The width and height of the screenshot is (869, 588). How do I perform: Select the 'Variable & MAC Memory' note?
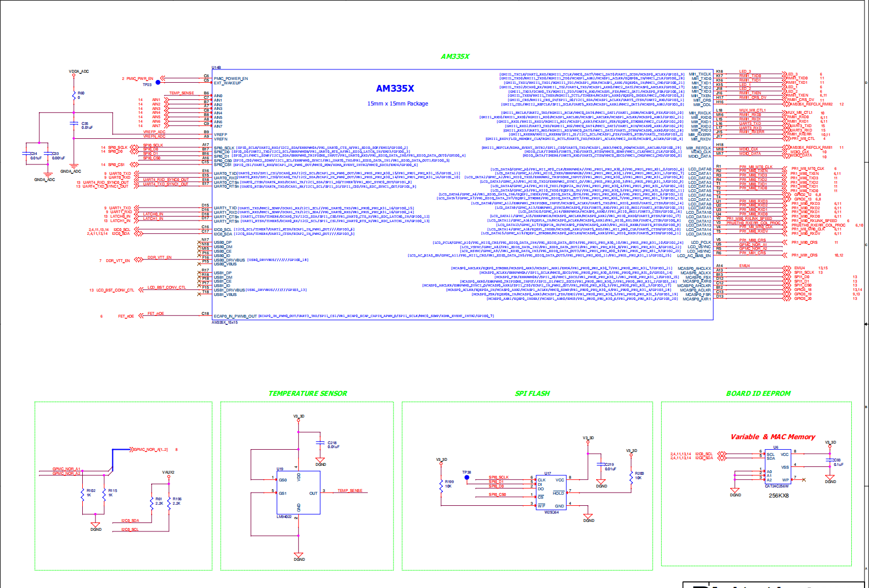(773, 437)
